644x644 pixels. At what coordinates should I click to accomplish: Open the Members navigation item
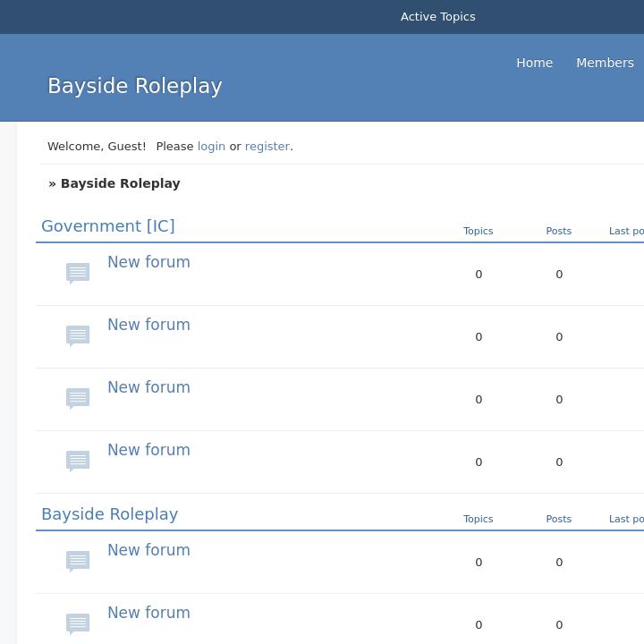(x=605, y=63)
